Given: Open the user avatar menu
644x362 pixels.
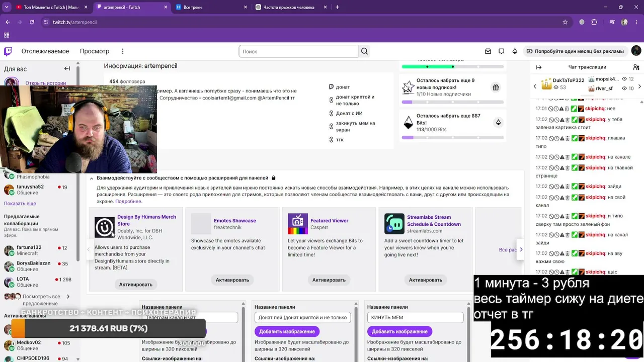Looking at the screenshot, I should 636,51.
